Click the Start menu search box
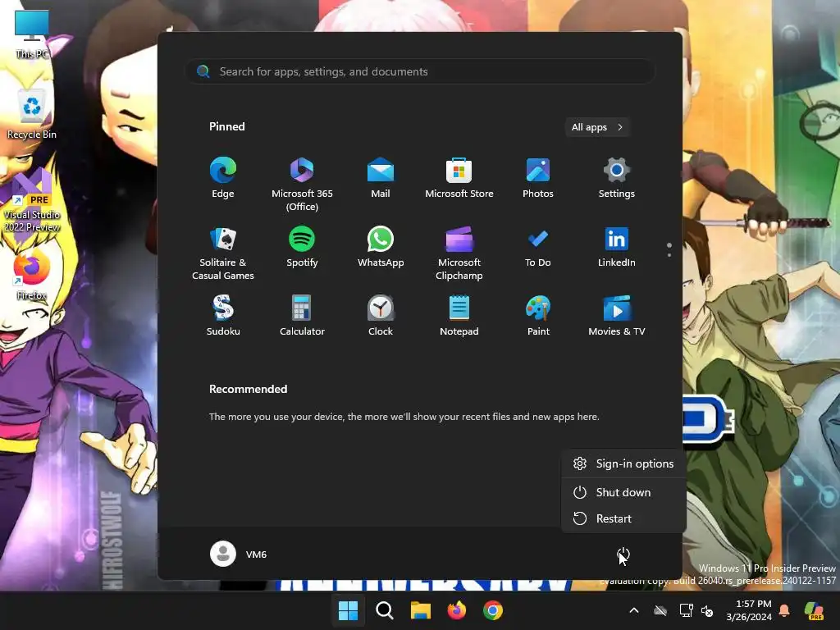This screenshot has height=630, width=840. coord(419,72)
